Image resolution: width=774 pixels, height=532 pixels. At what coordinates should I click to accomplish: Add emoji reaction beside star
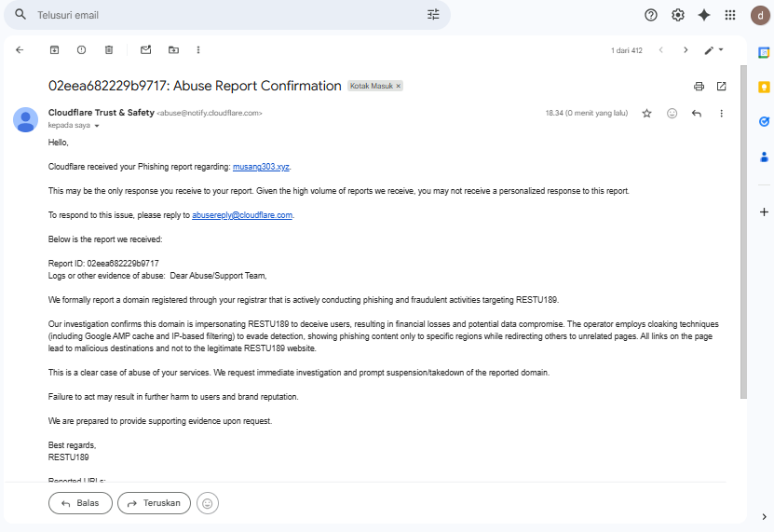click(672, 114)
